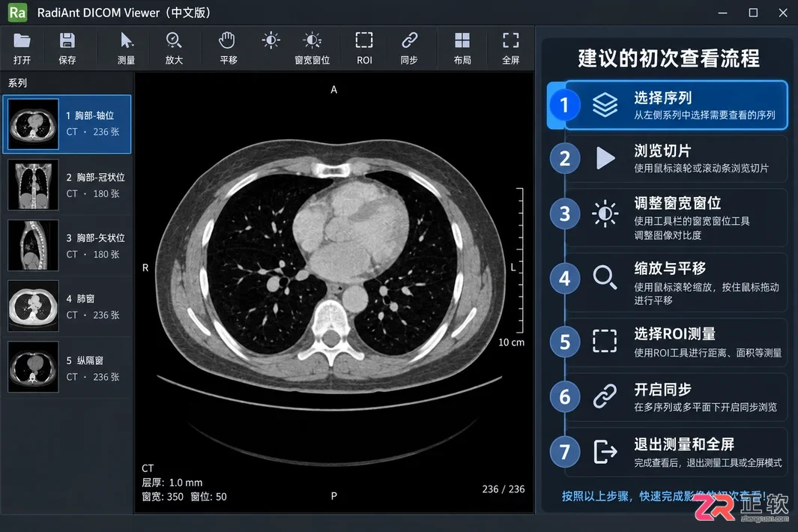Click the chain link icon in step 开启同步

pyautogui.click(x=605, y=396)
